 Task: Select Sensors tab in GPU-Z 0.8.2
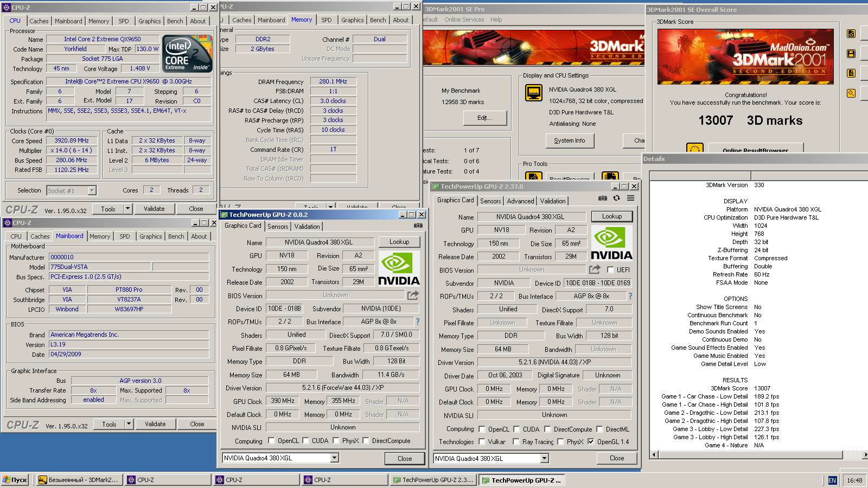point(278,227)
